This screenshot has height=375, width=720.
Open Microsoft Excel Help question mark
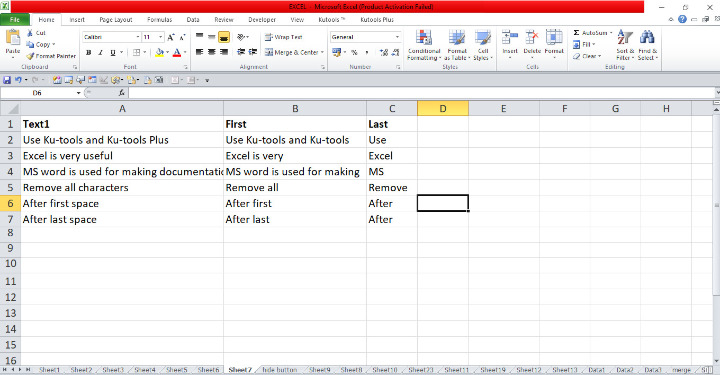(x=682, y=19)
